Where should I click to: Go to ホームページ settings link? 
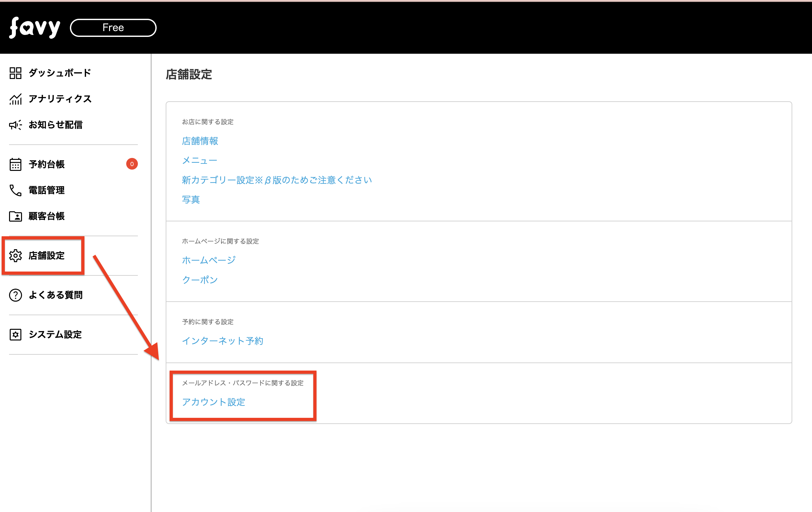[209, 260]
